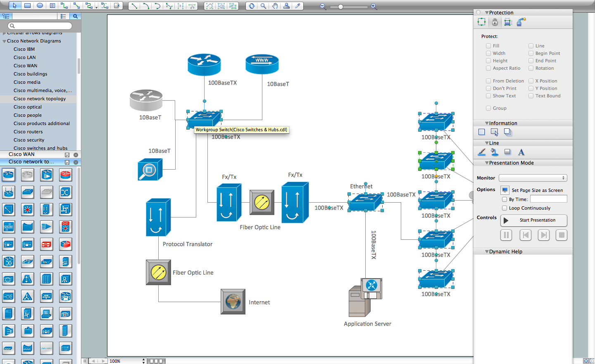The height and width of the screenshot is (364, 595).
Task: Activate the Text tool in the toolbar
Action: [52, 6]
